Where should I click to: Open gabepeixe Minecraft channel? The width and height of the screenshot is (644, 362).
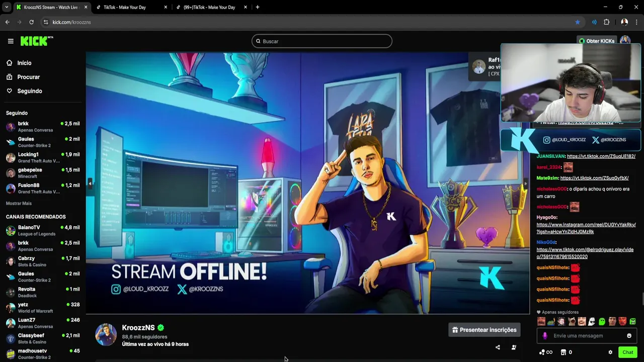43,173
